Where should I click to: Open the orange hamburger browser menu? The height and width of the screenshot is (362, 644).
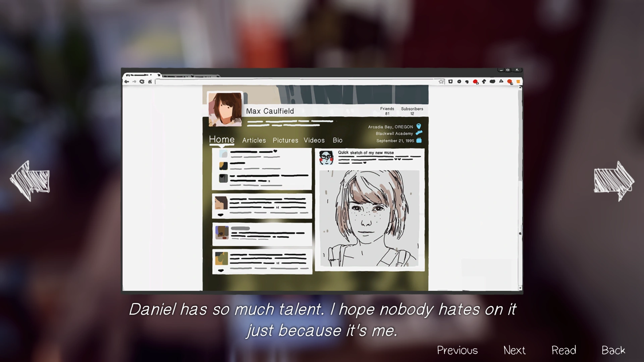(x=518, y=81)
